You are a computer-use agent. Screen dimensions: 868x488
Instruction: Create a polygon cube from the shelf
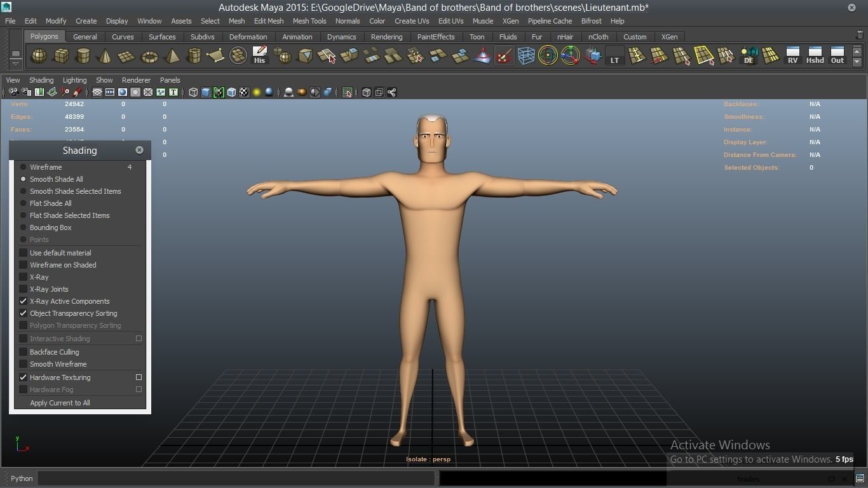coord(61,56)
